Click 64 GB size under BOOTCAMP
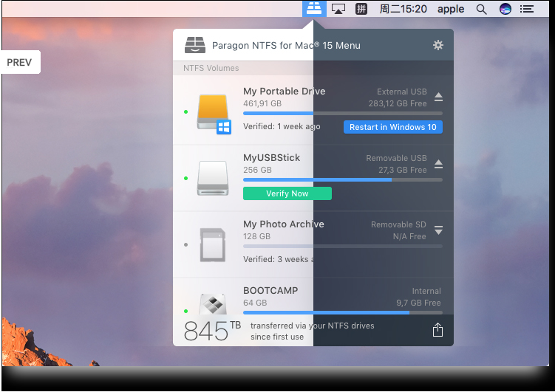 pos(255,303)
